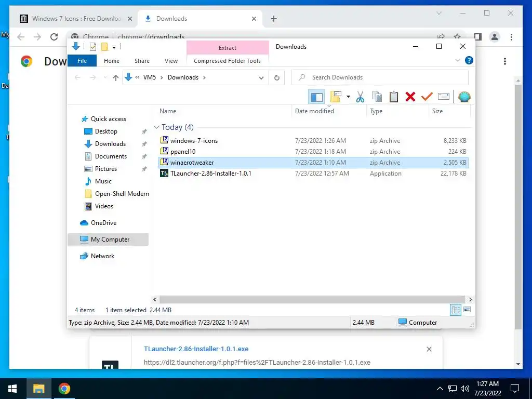Click the Rename toolbar icon
Viewport: 532px width, 399px height.
(444, 97)
